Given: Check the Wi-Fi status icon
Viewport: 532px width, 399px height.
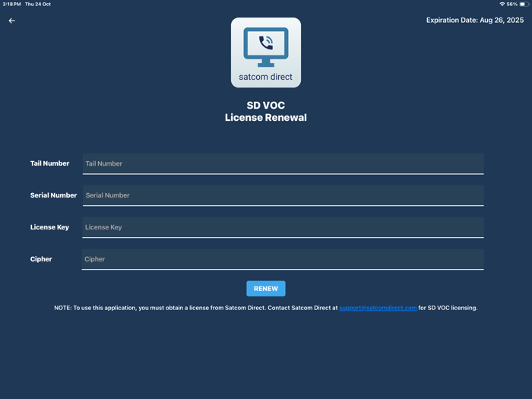Looking at the screenshot, I should (502, 4).
